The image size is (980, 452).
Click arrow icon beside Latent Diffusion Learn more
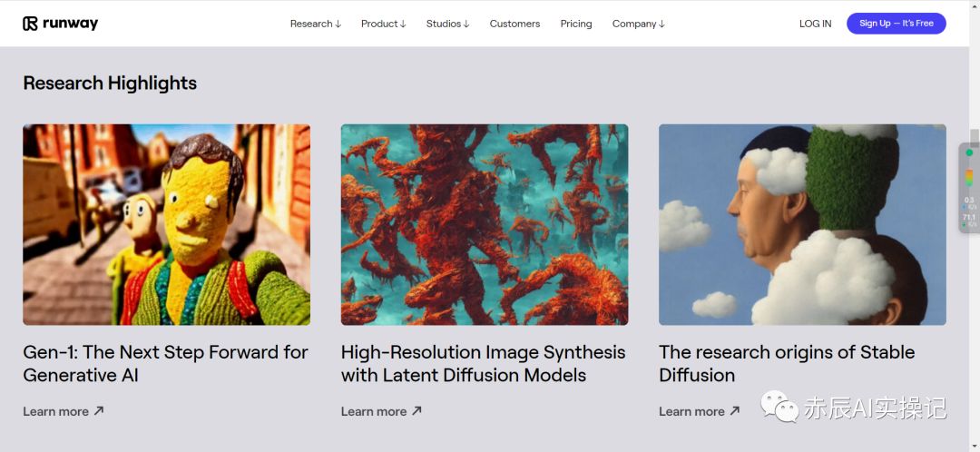point(416,411)
